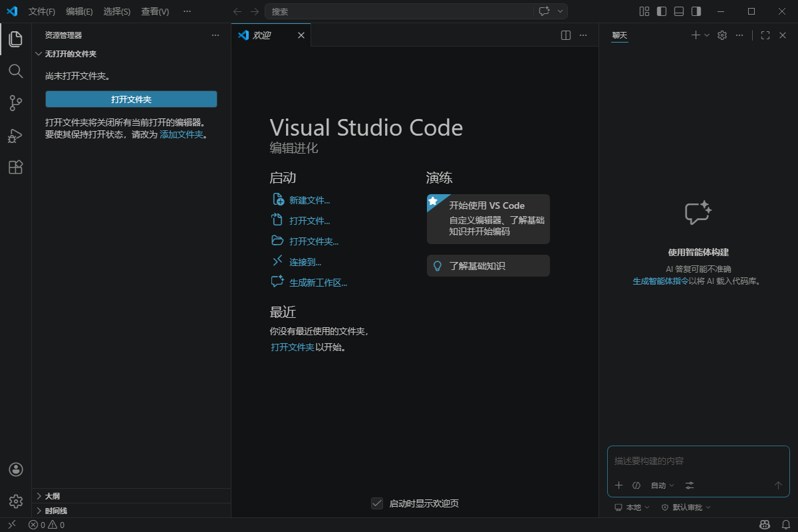Toggle the secondary side bar
Viewport: 798px width, 532px height.
[x=696, y=11]
